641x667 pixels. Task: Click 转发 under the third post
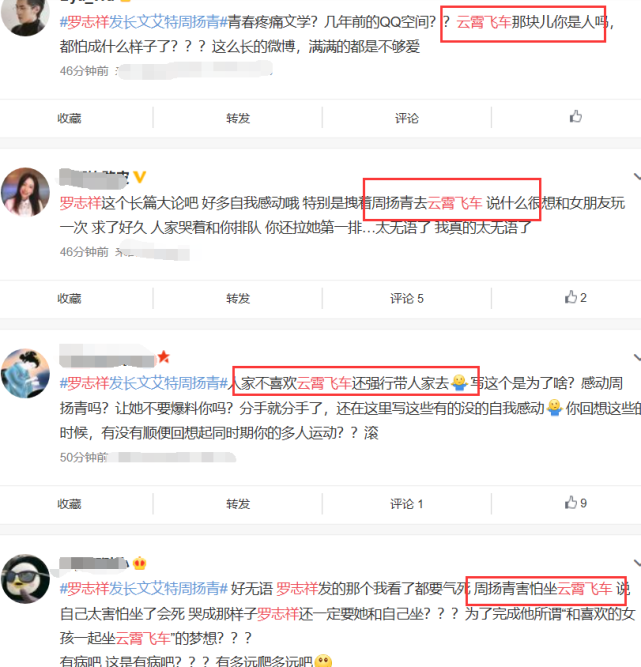click(238, 504)
